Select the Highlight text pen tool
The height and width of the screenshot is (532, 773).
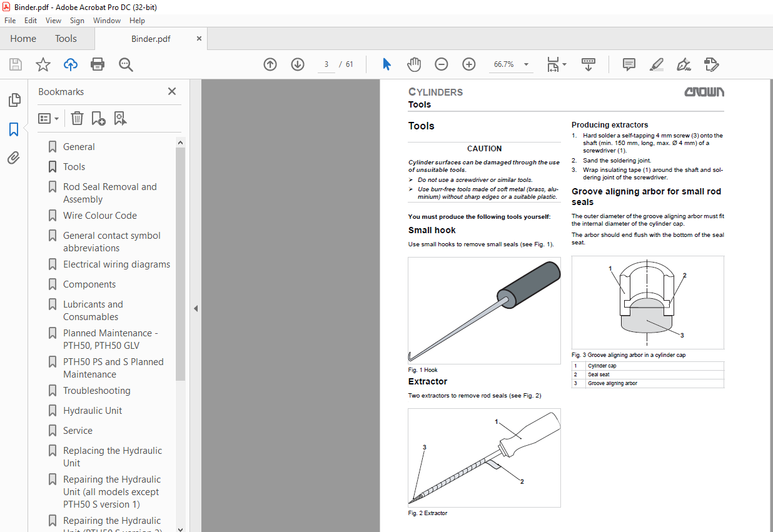pos(657,64)
